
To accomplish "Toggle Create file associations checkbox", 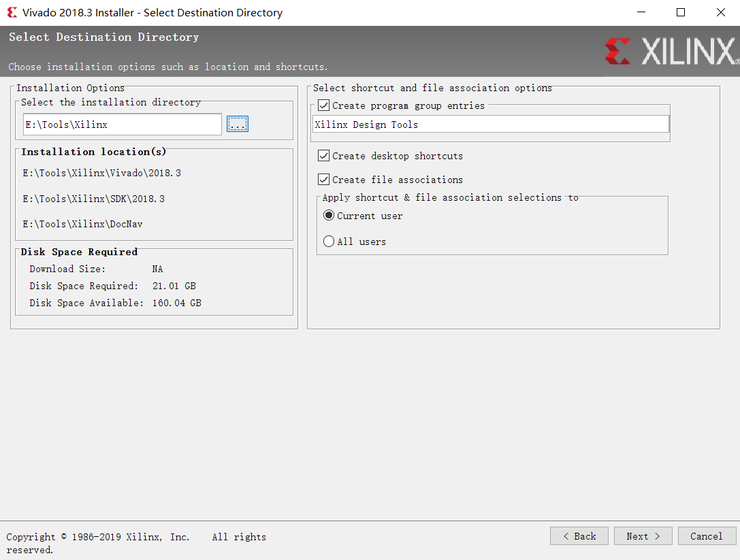I will tap(323, 179).
